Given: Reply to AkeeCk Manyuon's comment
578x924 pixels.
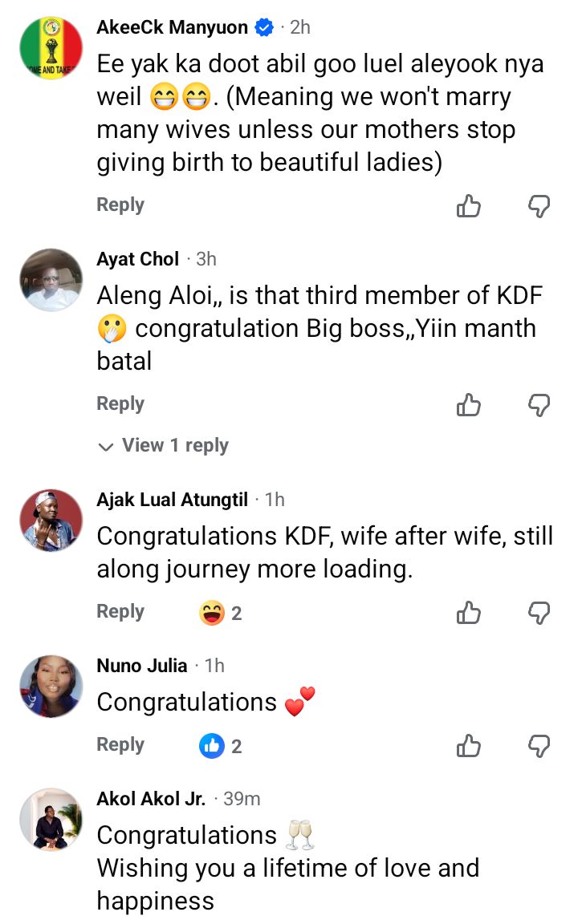Looking at the screenshot, I should (x=120, y=205).
